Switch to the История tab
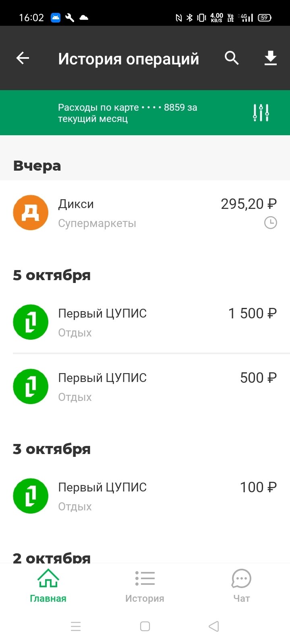 pyautogui.click(x=145, y=586)
